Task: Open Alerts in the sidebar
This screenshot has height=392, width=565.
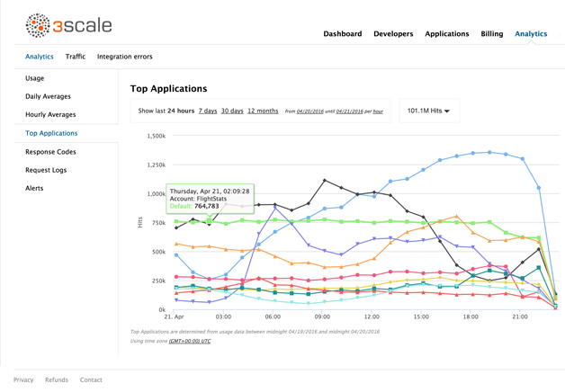Action: [x=34, y=188]
